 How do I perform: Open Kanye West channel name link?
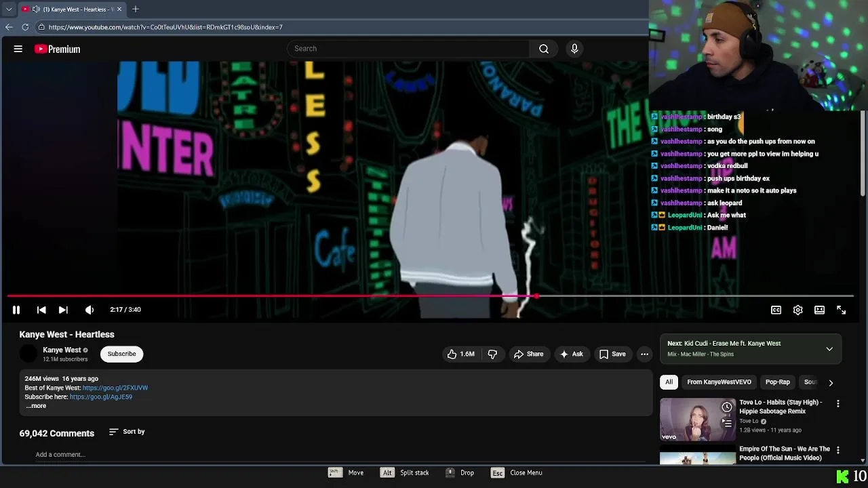[x=62, y=350]
